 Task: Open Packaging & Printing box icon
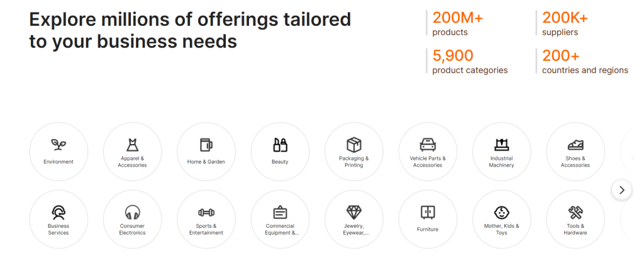tap(354, 145)
